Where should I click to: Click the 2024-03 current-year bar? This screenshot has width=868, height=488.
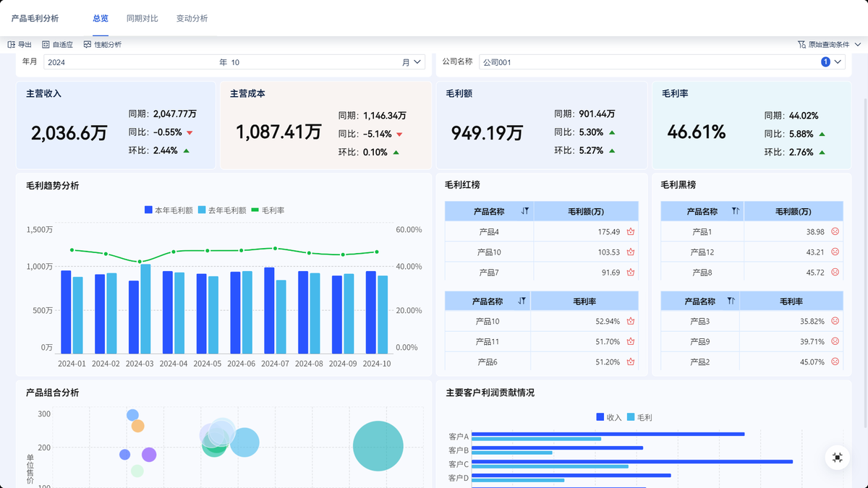[x=134, y=317]
